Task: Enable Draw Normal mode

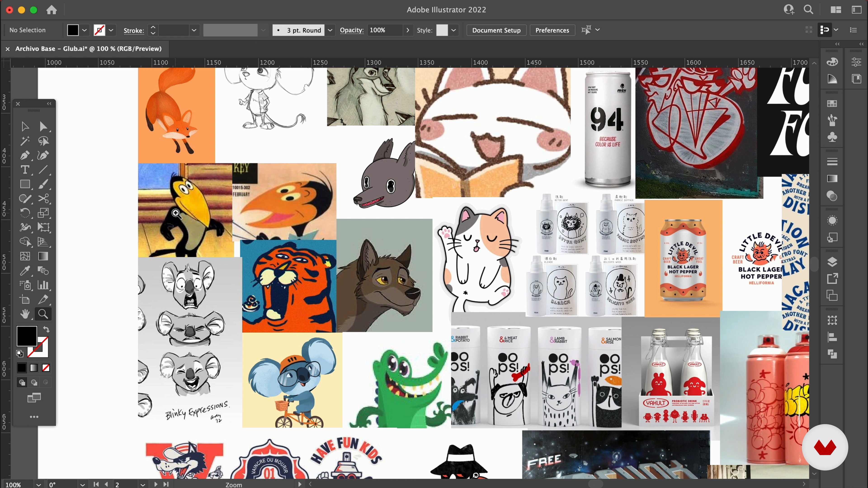Action: [22, 382]
